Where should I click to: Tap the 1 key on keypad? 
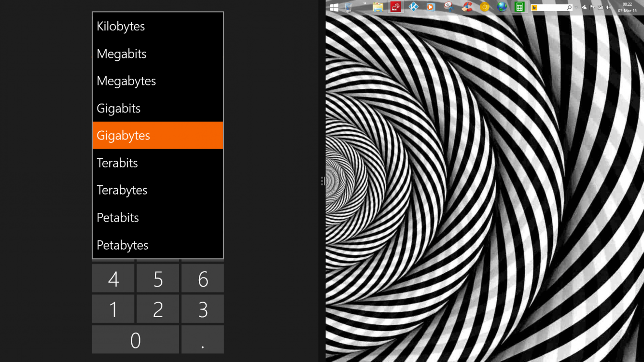click(113, 309)
